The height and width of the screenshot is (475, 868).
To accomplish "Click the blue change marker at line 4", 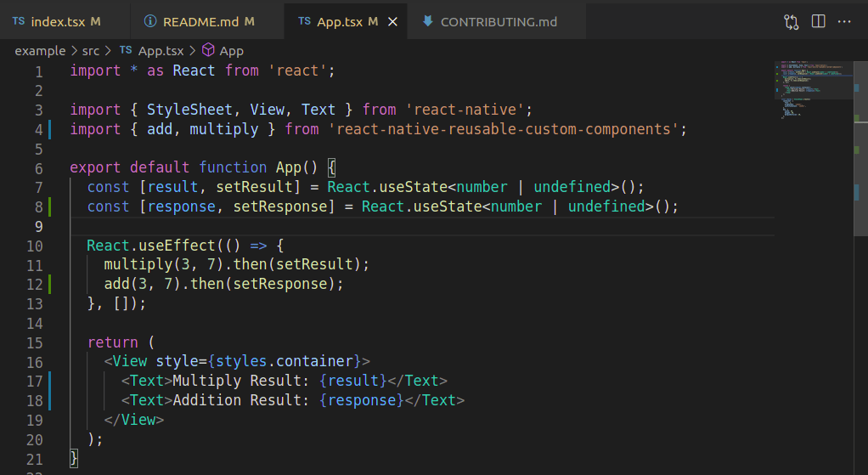I will pyautogui.click(x=51, y=129).
